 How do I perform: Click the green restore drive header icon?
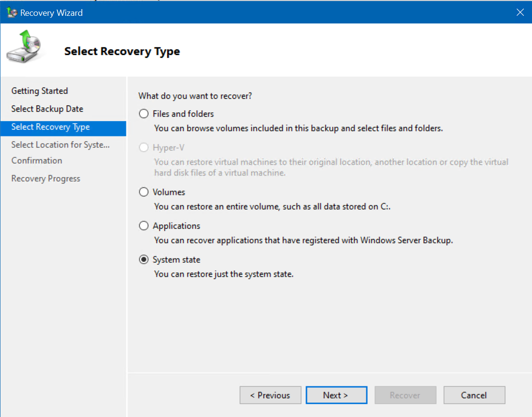click(24, 46)
